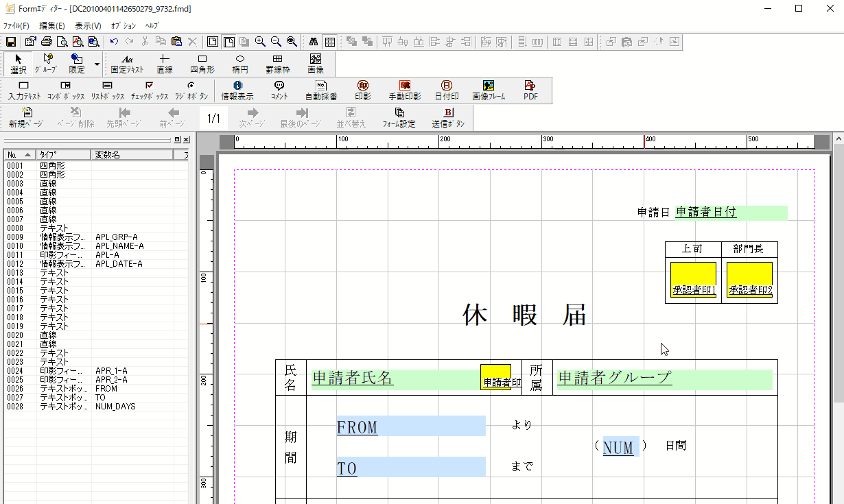The width and height of the screenshot is (844, 504).
Task: Add a page with 新規ページ
Action: pos(26,118)
